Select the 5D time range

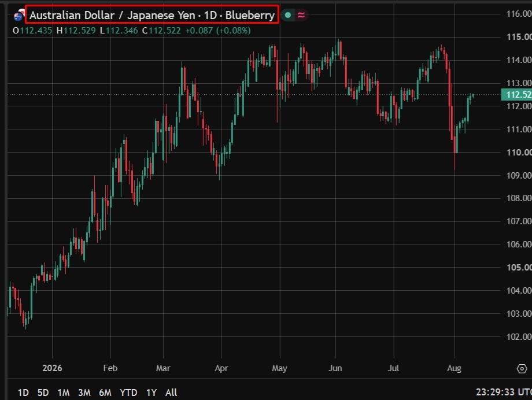pyautogui.click(x=43, y=392)
